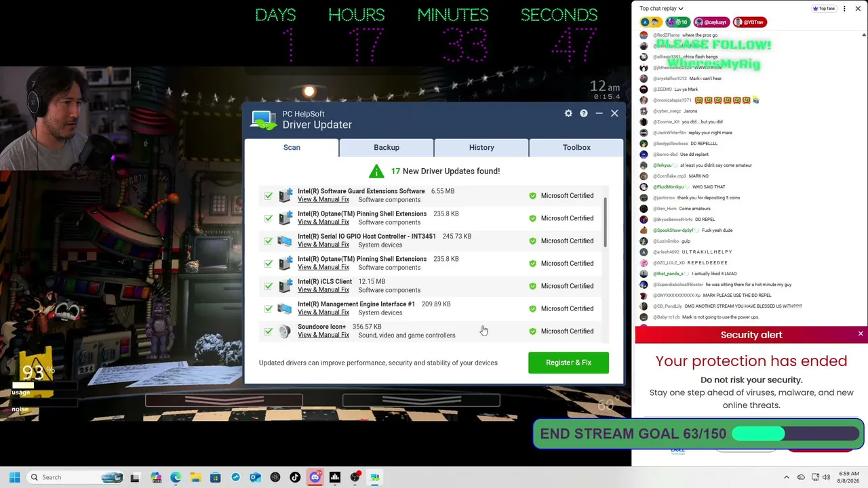The height and width of the screenshot is (488, 868).
Task: Open Driver Updater taskbar icon
Action: click(x=374, y=477)
